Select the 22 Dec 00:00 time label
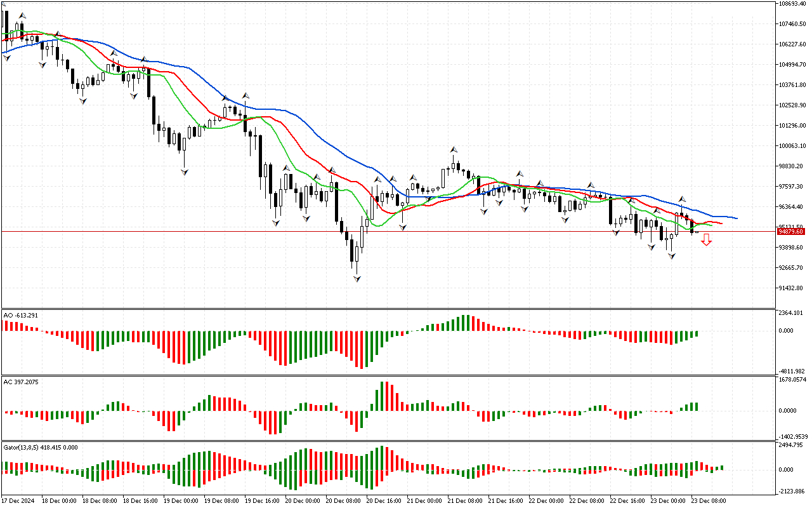This screenshot has height=508, width=812. [x=546, y=501]
